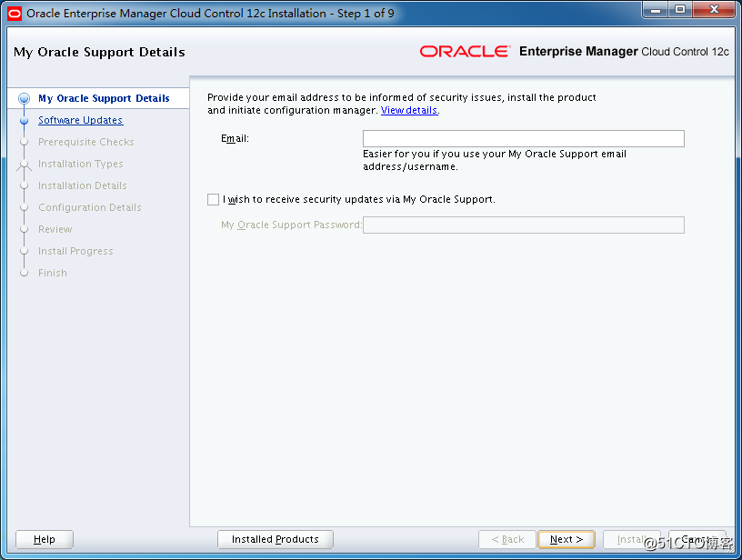Click the Next button
The width and height of the screenshot is (742, 560).
(x=566, y=539)
